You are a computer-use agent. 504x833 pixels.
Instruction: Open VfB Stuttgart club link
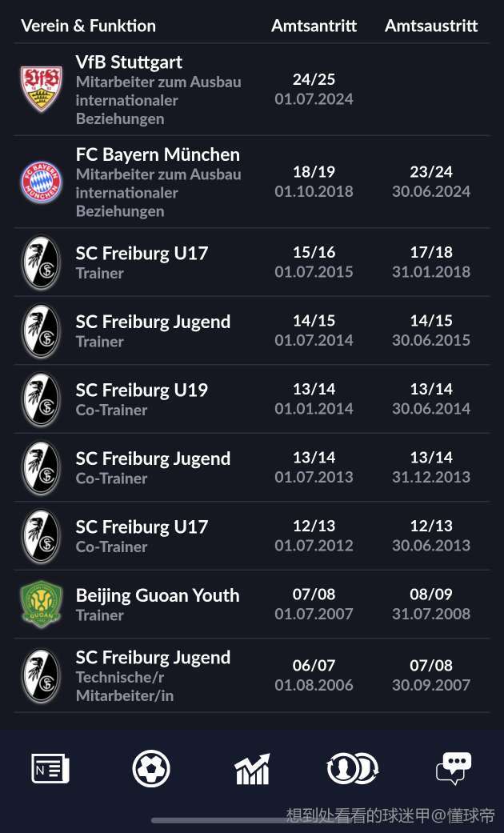click(x=129, y=62)
